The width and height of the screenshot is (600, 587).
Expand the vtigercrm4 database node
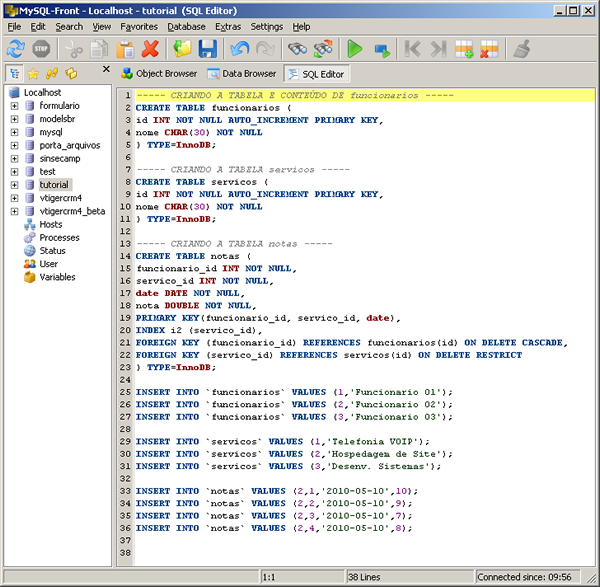pos(14,198)
